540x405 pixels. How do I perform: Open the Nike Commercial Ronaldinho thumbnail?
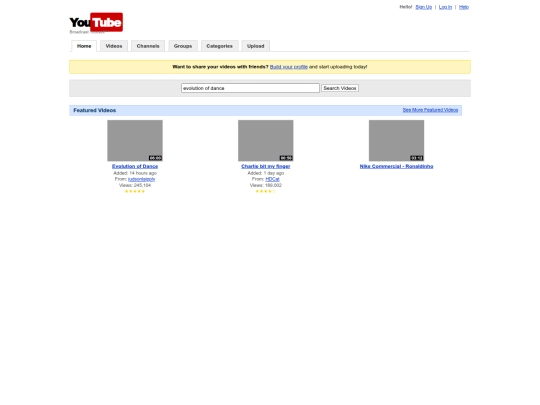(396, 141)
